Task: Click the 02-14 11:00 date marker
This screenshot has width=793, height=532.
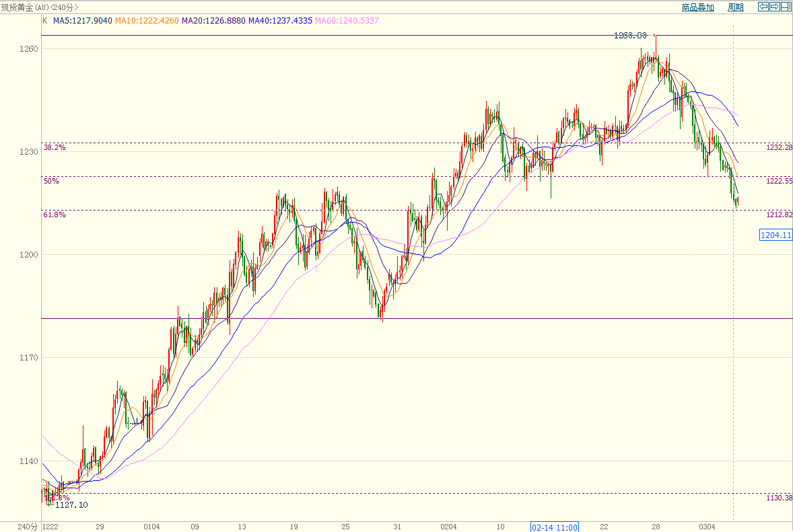Action: pyautogui.click(x=555, y=527)
